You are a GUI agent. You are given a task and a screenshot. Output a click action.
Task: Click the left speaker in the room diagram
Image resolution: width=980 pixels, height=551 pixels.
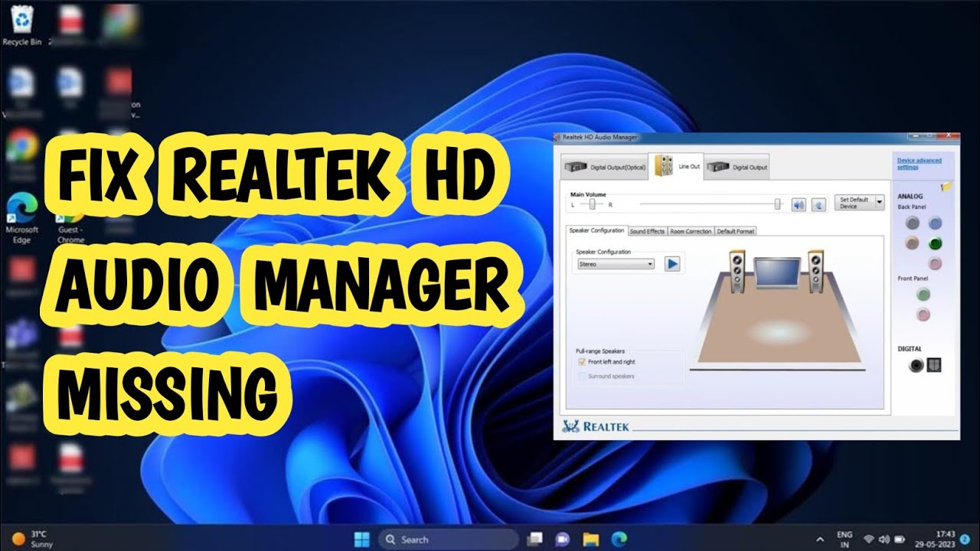click(x=737, y=271)
